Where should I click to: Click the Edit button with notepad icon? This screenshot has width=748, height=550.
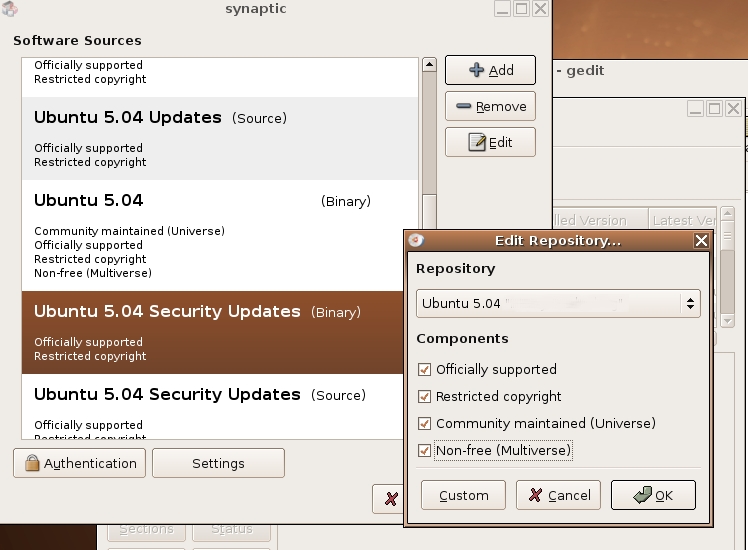(490, 142)
